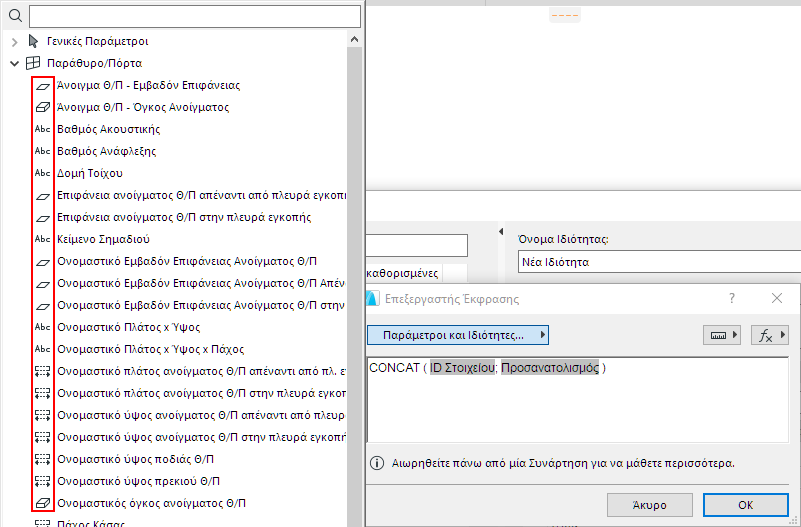801x527 pixels.
Task: Click area icon of Άνοιγμα Θ/Π - Εμβαδόν Επιφάνειας
Action: tap(42, 86)
